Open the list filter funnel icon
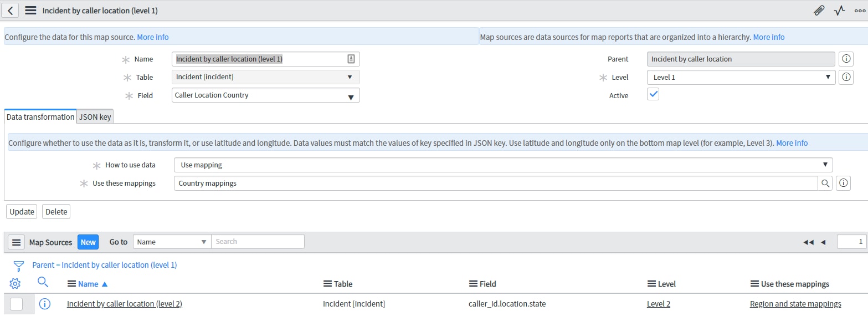The image size is (868, 316). (x=19, y=265)
